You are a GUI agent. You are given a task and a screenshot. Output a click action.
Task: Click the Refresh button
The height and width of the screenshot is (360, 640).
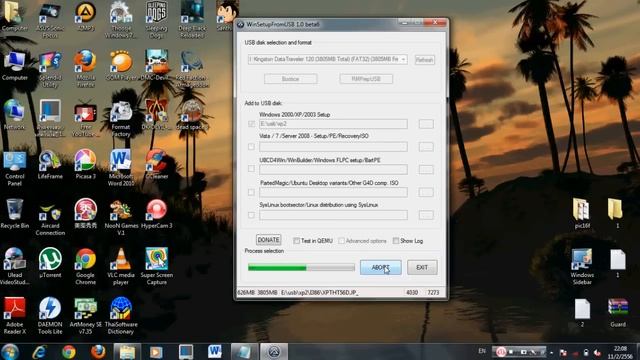(424, 60)
